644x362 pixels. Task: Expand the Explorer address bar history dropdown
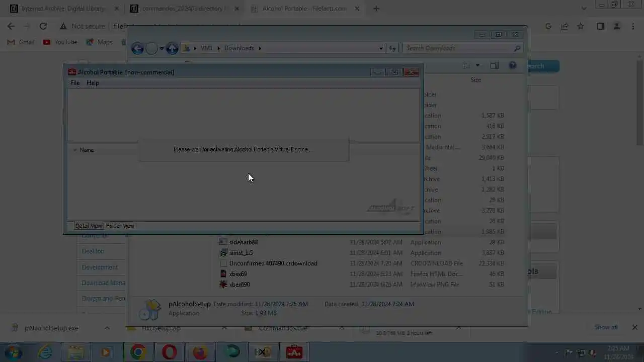point(381,48)
